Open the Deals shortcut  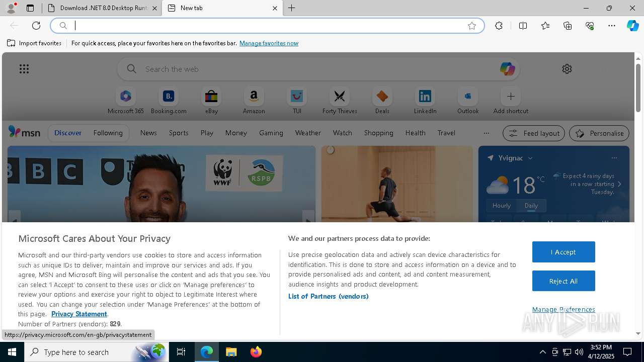(x=382, y=101)
